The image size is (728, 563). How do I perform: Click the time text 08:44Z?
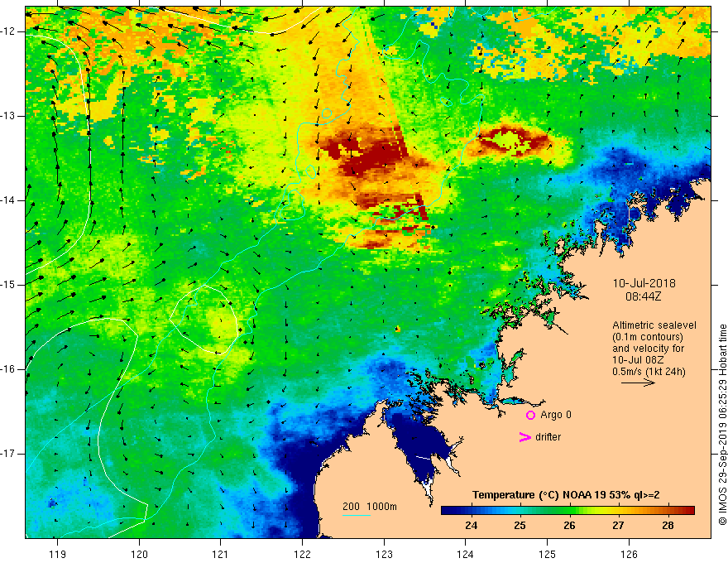(x=643, y=296)
